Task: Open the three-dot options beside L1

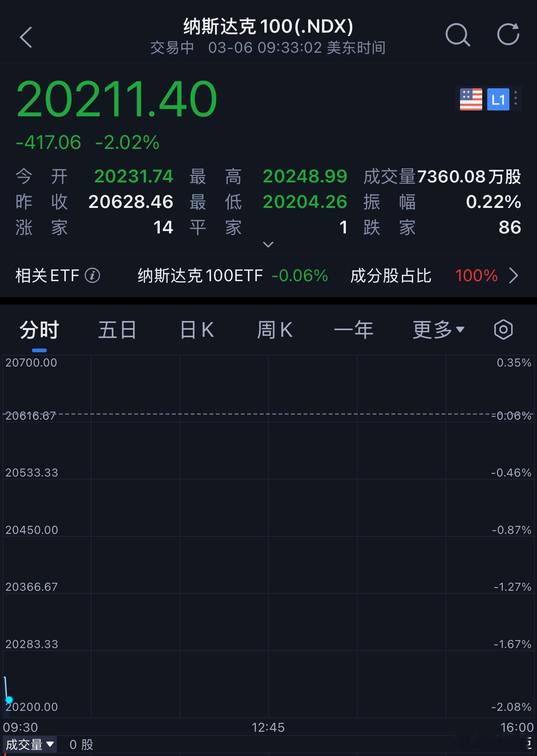Action: [516, 99]
